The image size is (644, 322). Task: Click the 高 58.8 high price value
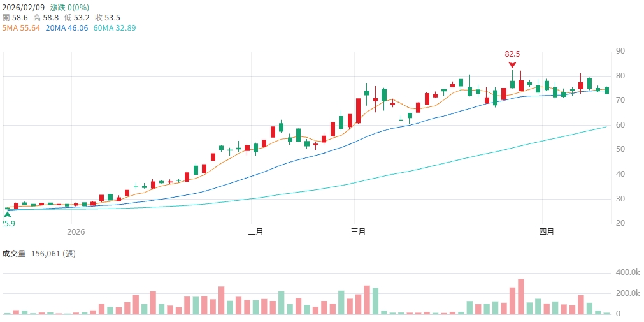point(47,18)
